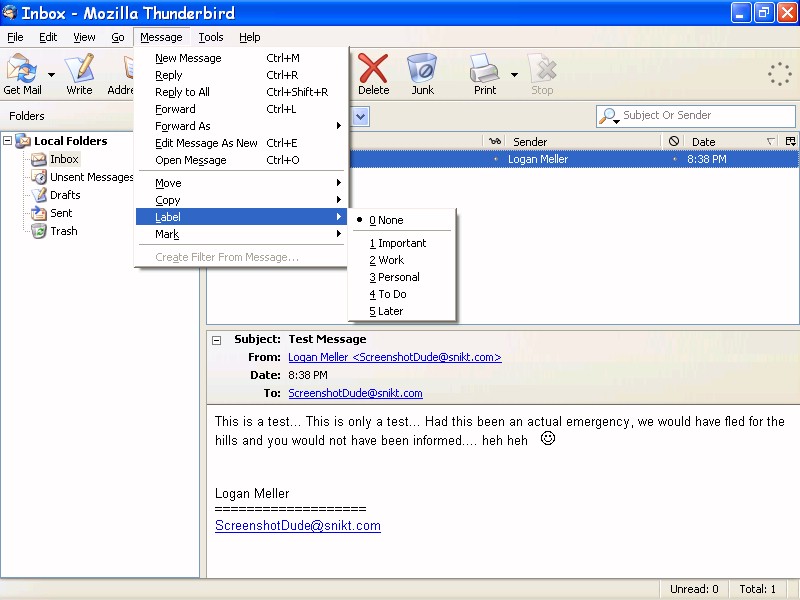Collapse the message header pane
The width and height of the screenshot is (800, 600).
(x=217, y=340)
